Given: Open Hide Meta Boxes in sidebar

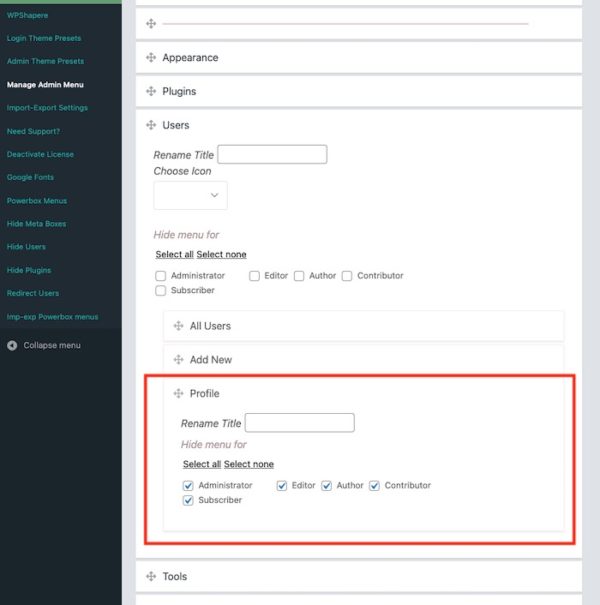Looking at the screenshot, I should point(36,224).
